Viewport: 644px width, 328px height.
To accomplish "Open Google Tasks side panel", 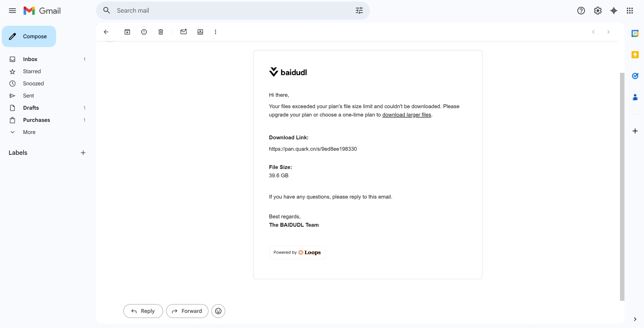I will point(635,76).
